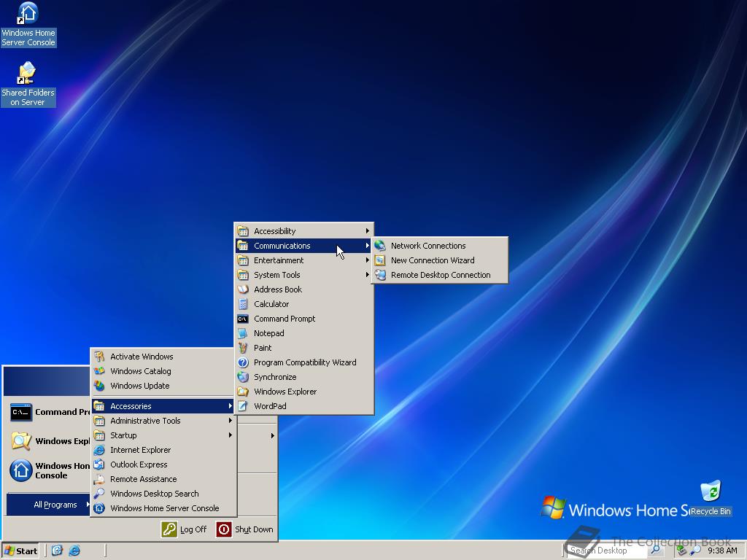This screenshot has height=560, width=747.
Task: Click the Program Compatibility Wizard icon
Action: [243, 362]
